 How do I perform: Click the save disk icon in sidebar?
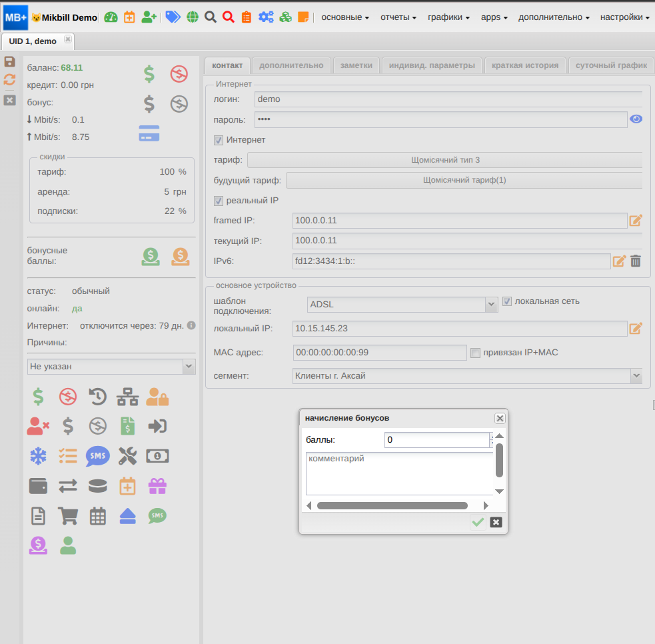coord(9,62)
